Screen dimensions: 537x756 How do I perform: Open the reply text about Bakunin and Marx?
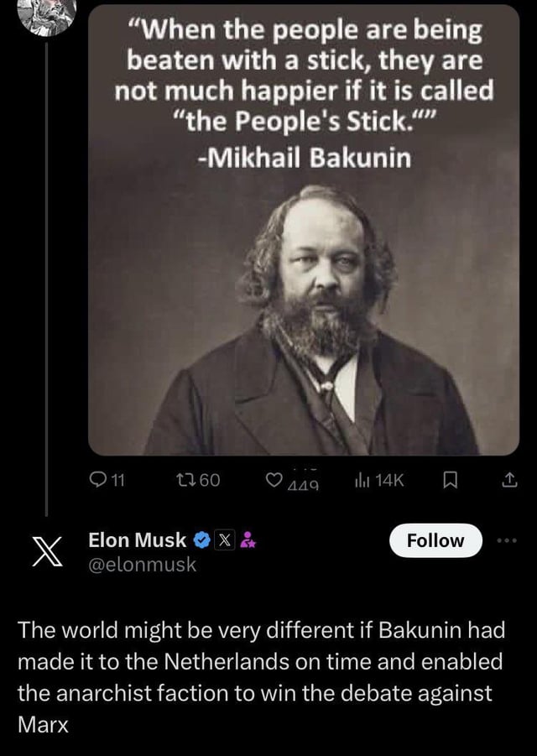pos(260,676)
